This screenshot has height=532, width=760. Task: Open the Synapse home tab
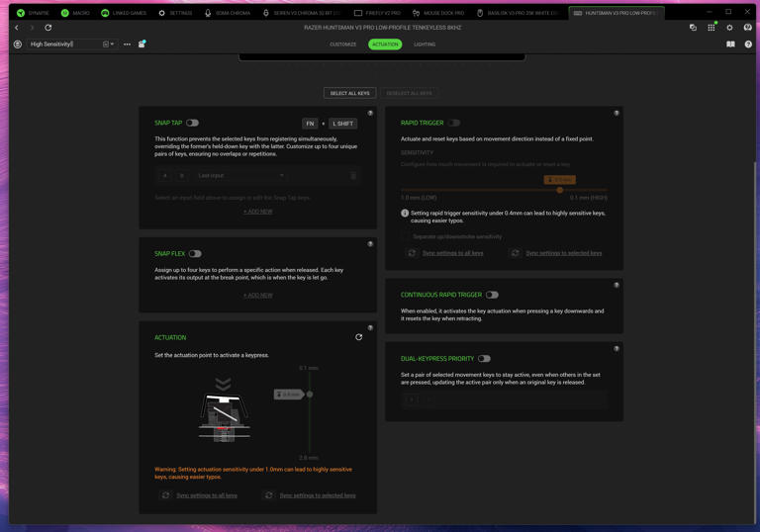tap(33, 13)
